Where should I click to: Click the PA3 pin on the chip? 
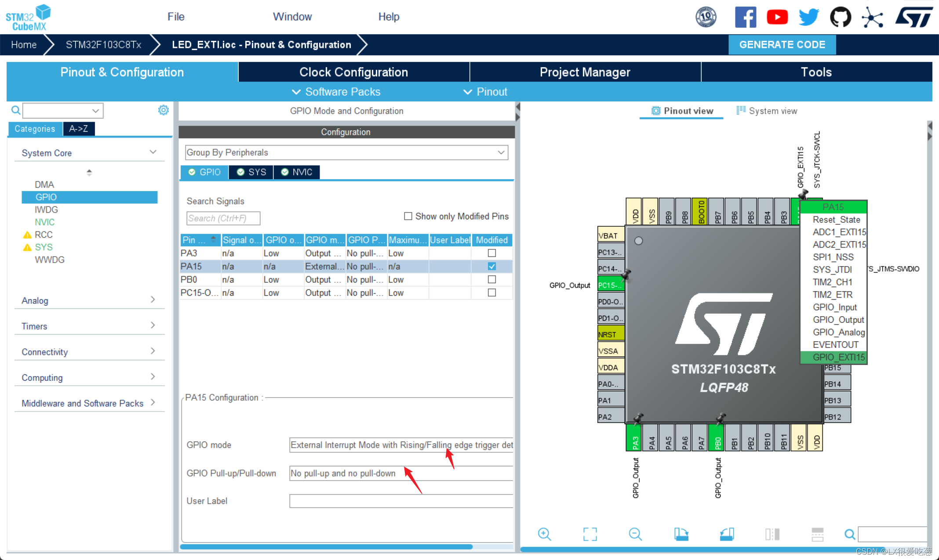(x=634, y=437)
